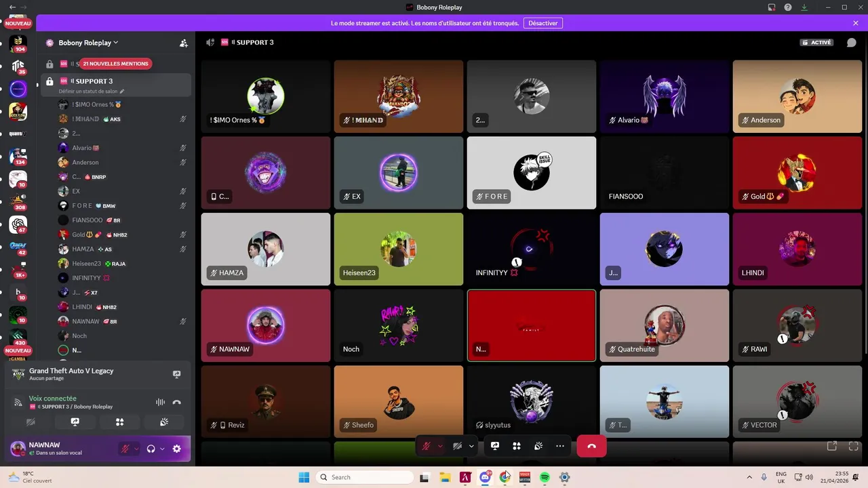Viewport: 868px width, 488px height.
Task: Go back with the title bar arrow
Action: point(12,7)
